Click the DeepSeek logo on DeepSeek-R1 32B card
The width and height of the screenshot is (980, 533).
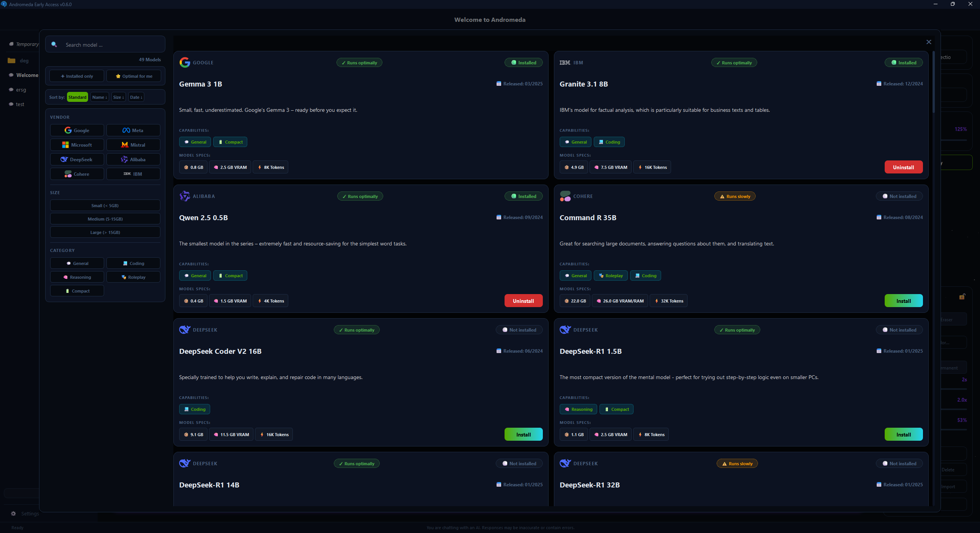(x=565, y=463)
